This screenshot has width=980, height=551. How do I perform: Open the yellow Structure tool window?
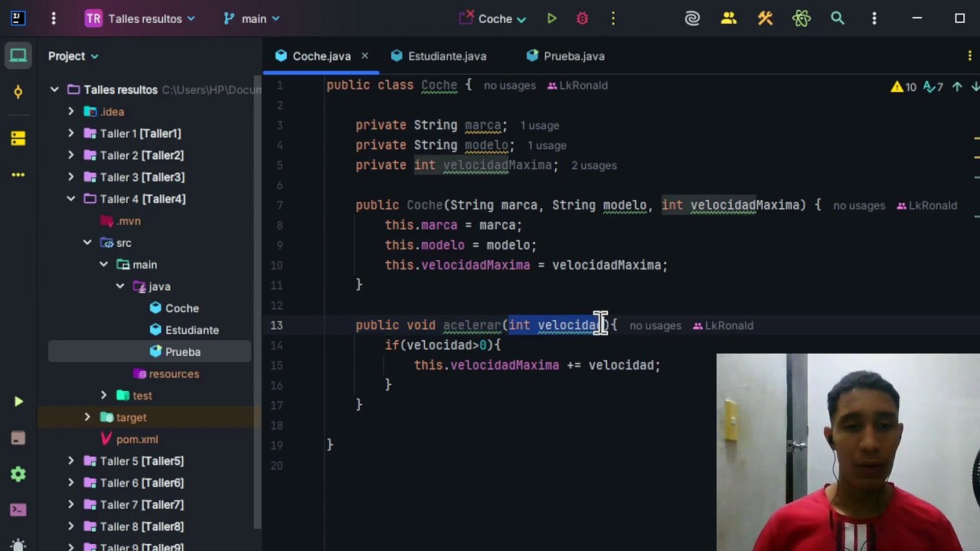(x=18, y=139)
